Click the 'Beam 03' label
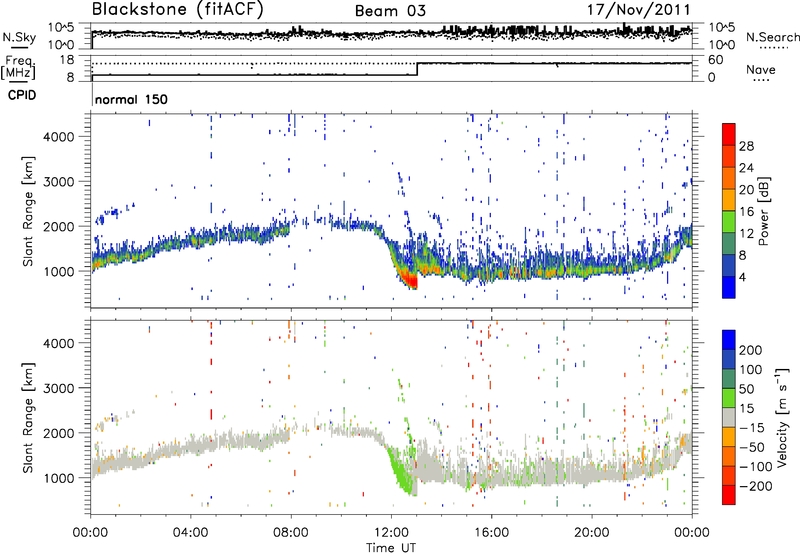 coord(390,11)
